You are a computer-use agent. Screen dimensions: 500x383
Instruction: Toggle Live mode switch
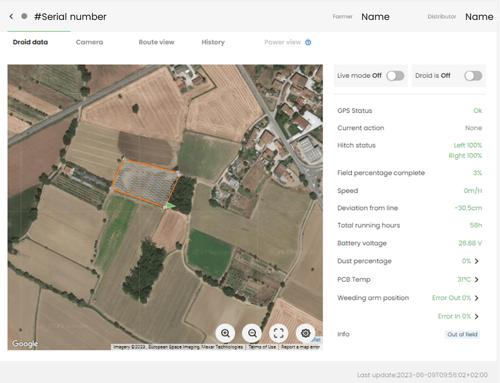[395, 76]
